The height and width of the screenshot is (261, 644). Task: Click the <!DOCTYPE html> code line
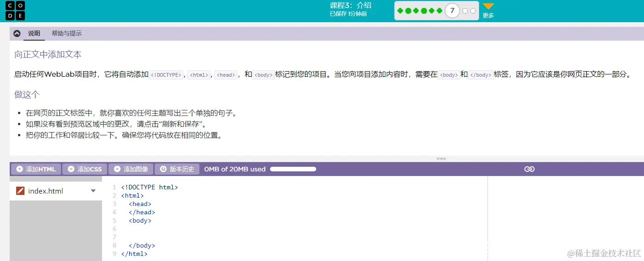pos(149,187)
